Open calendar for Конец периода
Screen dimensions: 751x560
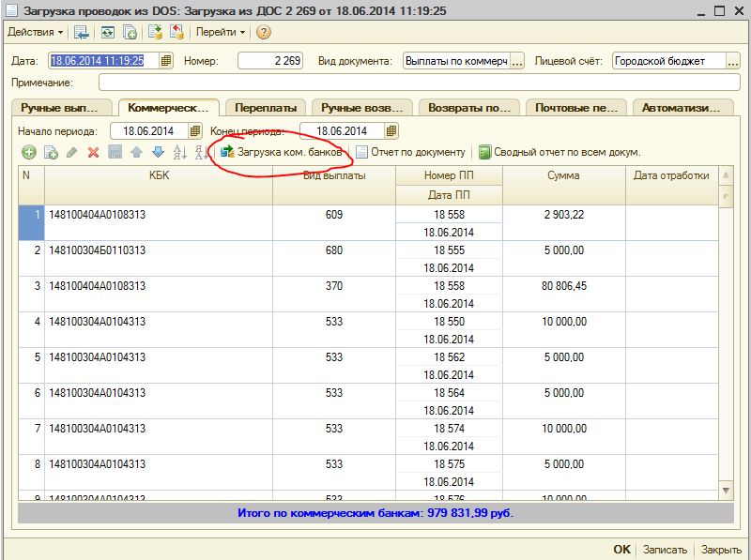[x=391, y=130]
